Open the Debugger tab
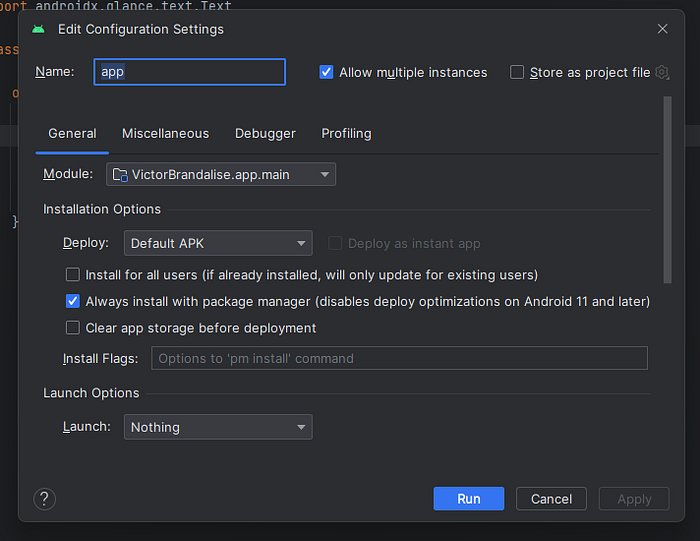Screen dimensions: 700x541 tap(265, 133)
